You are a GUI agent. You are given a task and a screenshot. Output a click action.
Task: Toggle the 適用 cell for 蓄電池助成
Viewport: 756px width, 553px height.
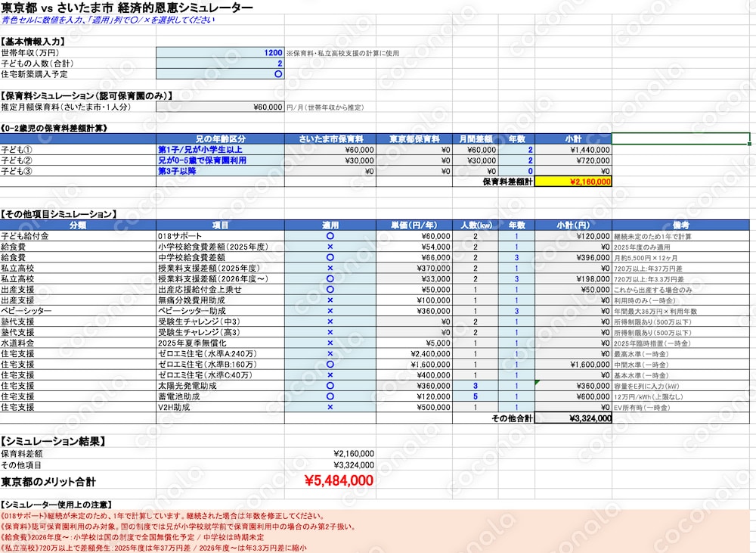pyautogui.click(x=330, y=396)
